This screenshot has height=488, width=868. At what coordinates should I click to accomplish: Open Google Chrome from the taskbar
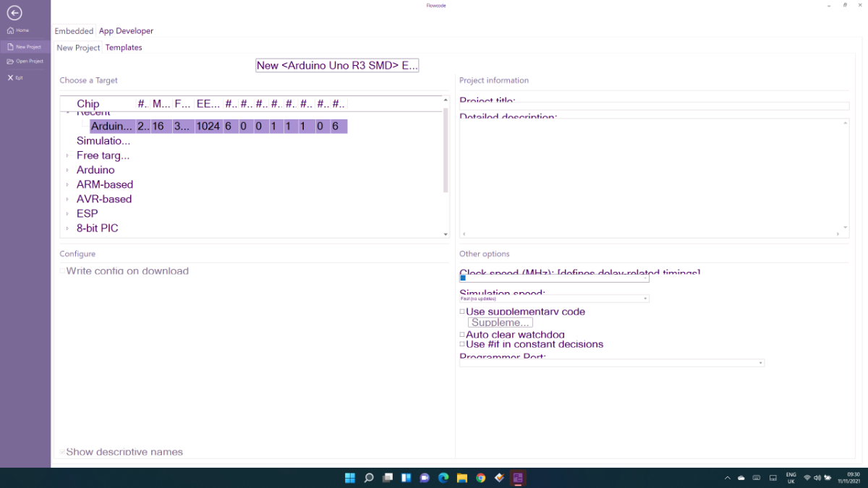[x=481, y=478]
